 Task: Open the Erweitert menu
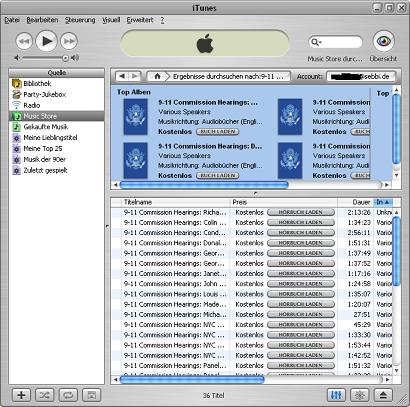pos(140,20)
